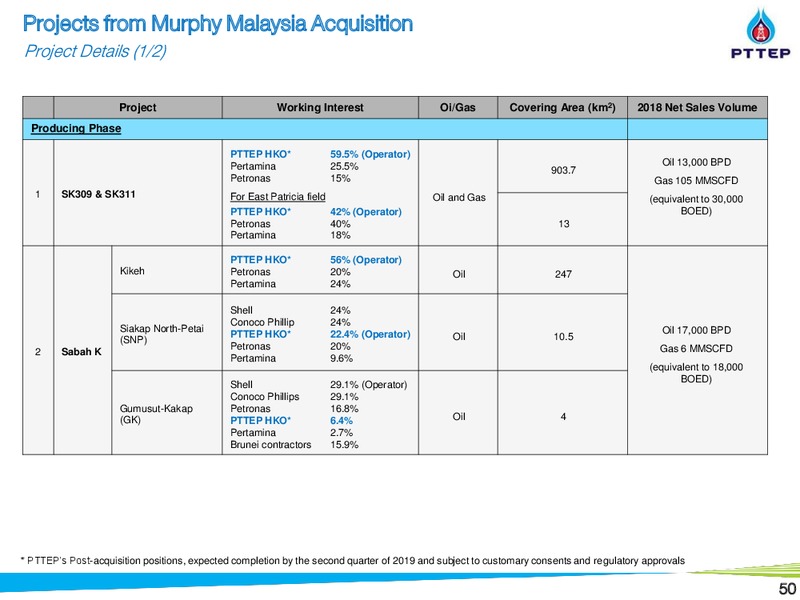Viewport: 800px width, 600px height.
Task: Click the '903.7' covering area value
Action: click(x=563, y=170)
